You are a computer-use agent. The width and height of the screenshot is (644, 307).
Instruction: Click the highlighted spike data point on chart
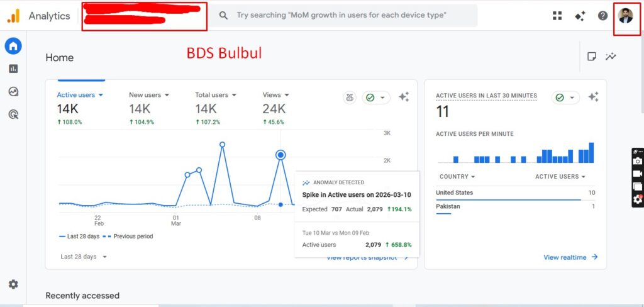click(280, 155)
